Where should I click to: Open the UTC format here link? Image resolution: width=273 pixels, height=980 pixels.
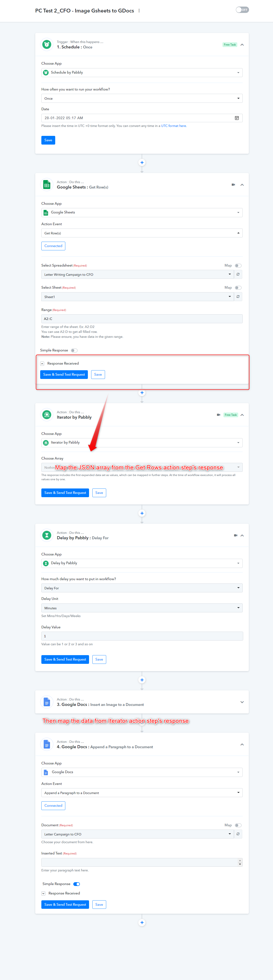coord(174,126)
